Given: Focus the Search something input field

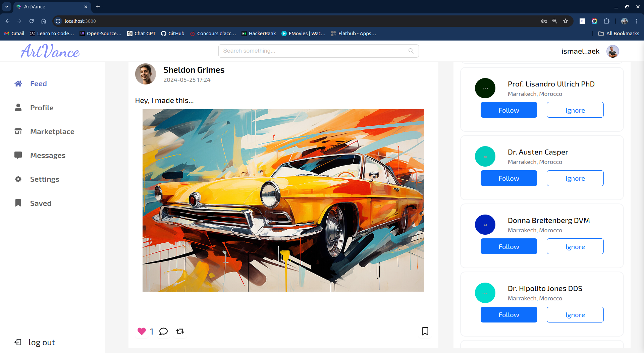Looking at the screenshot, I should click(318, 51).
